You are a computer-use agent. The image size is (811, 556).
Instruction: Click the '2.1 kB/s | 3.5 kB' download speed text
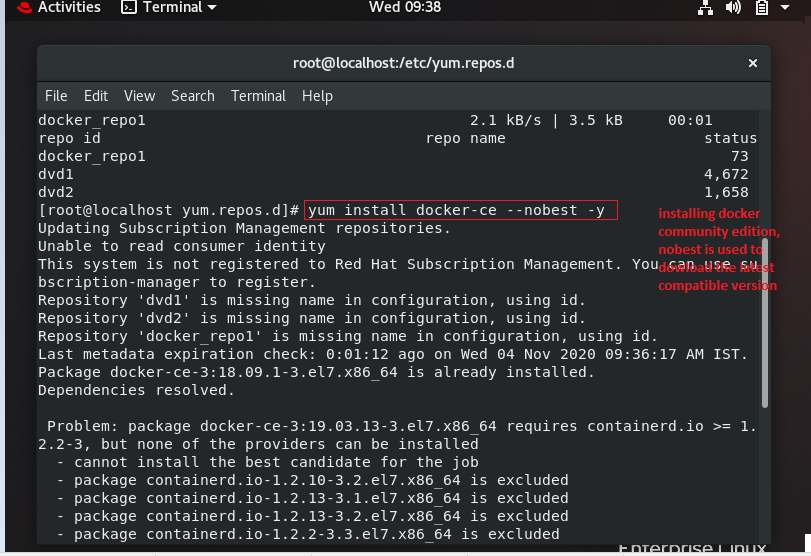pyautogui.click(x=546, y=121)
